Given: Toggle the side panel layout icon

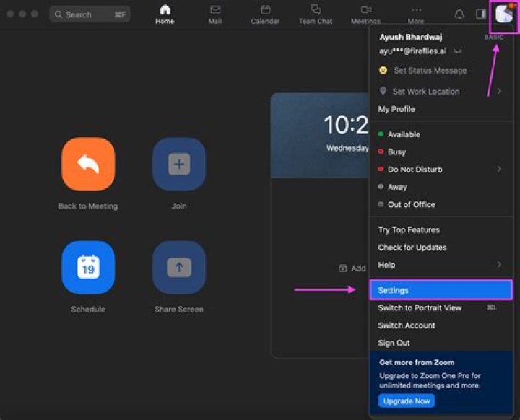Looking at the screenshot, I should pyautogui.click(x=481, y=14).
